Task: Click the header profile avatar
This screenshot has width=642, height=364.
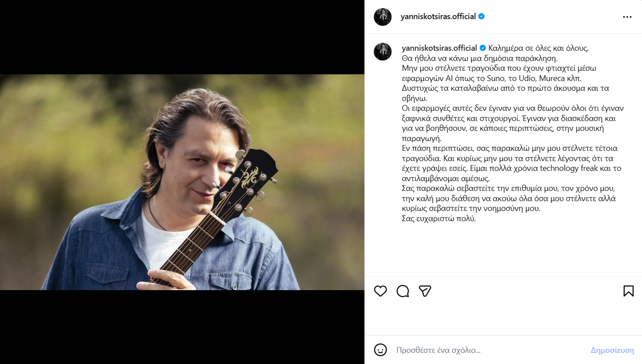Action: [x=383, y=17]
